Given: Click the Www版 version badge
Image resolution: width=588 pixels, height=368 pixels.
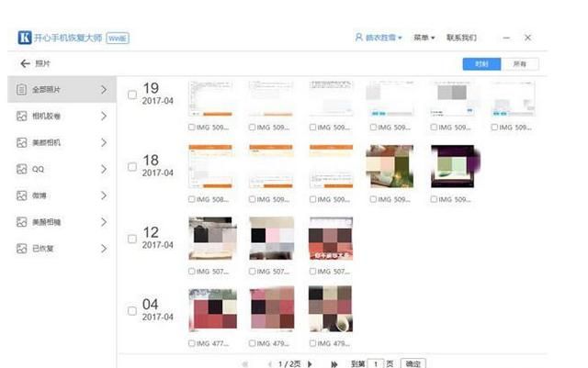Looking at the screenshot, I should [118, 39].
